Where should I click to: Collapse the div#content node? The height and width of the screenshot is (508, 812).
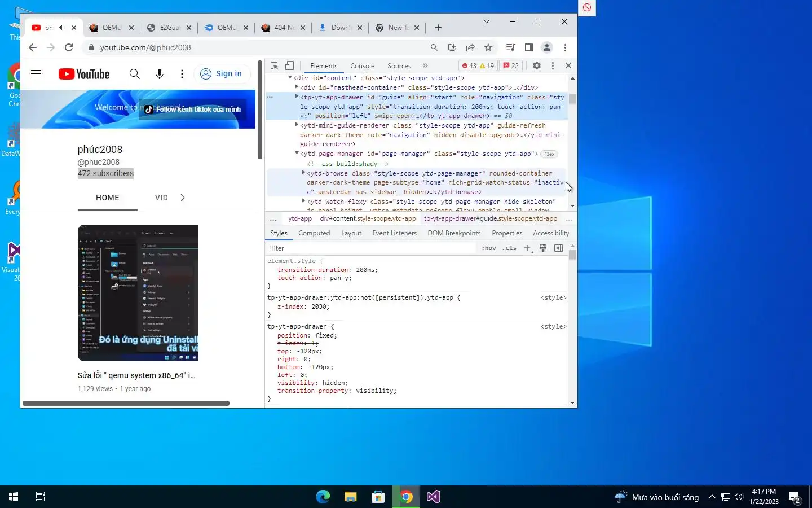coord(290,77)
